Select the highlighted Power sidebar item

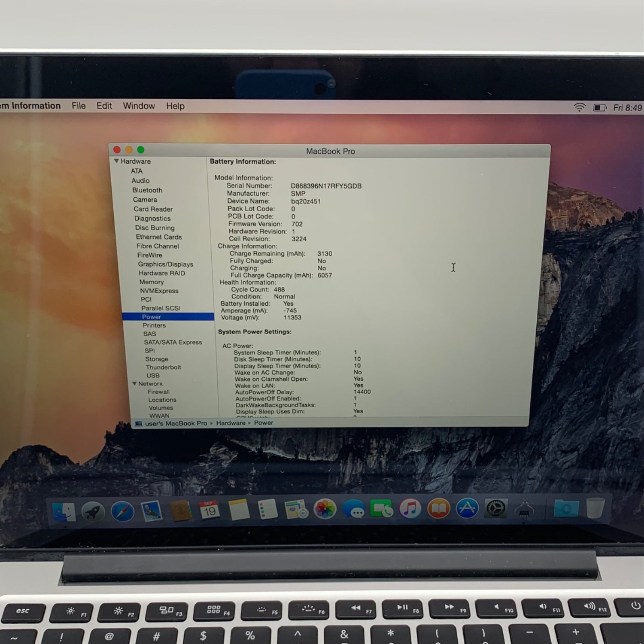coord(168,317)
